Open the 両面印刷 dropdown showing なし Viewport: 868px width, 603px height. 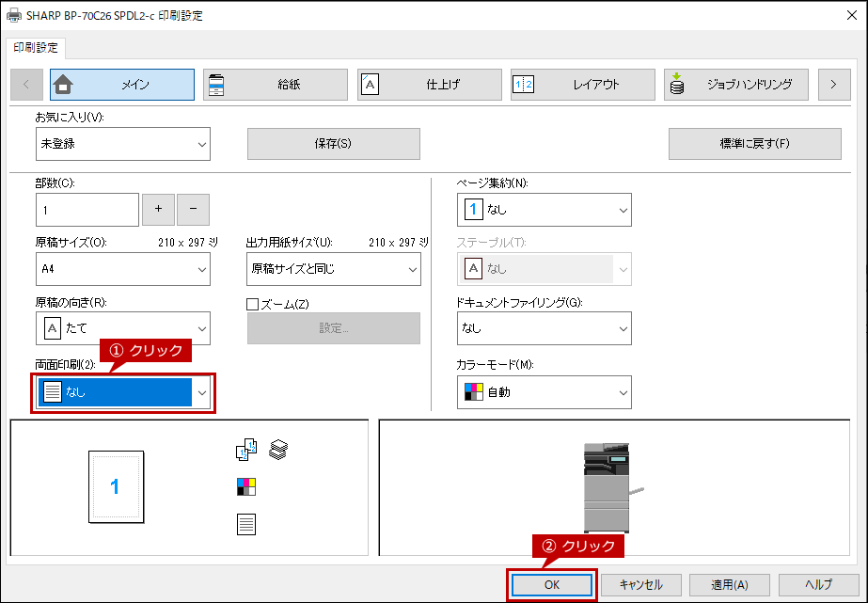pos(123,392)
